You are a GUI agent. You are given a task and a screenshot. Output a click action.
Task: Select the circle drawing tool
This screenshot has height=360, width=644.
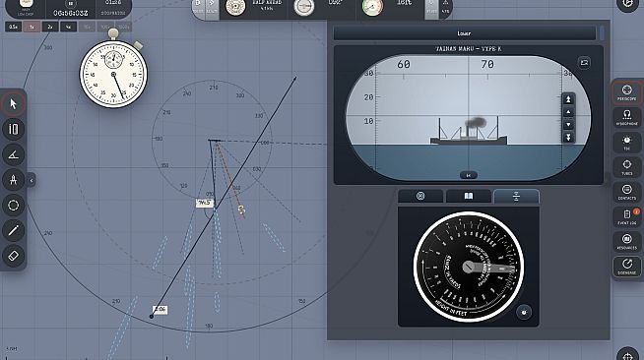[13, 205]
